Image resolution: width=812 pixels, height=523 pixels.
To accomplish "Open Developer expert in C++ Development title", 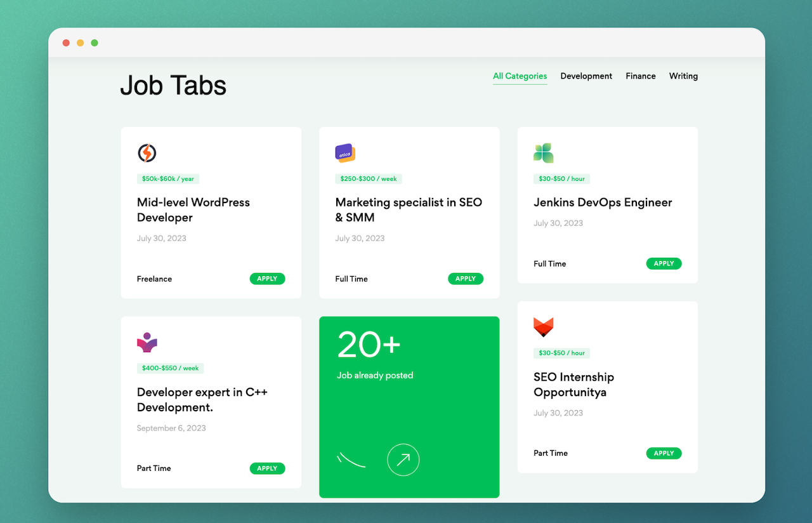I will 202,400.
